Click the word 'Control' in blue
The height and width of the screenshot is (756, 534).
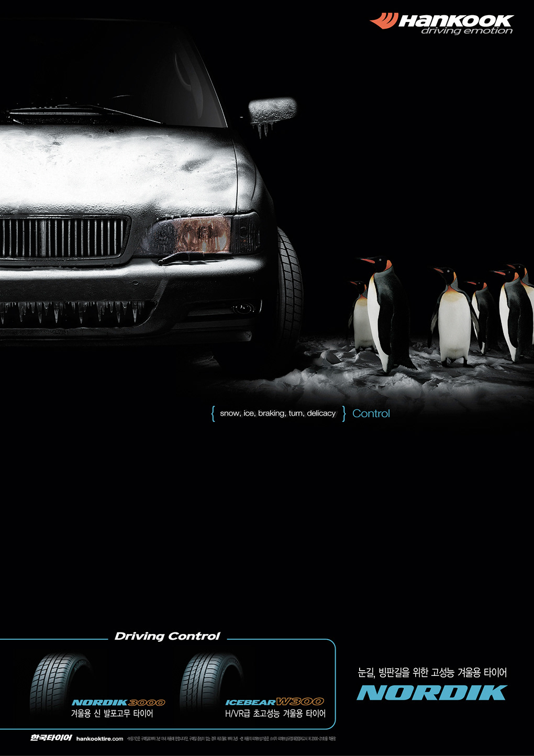point(371,414)
